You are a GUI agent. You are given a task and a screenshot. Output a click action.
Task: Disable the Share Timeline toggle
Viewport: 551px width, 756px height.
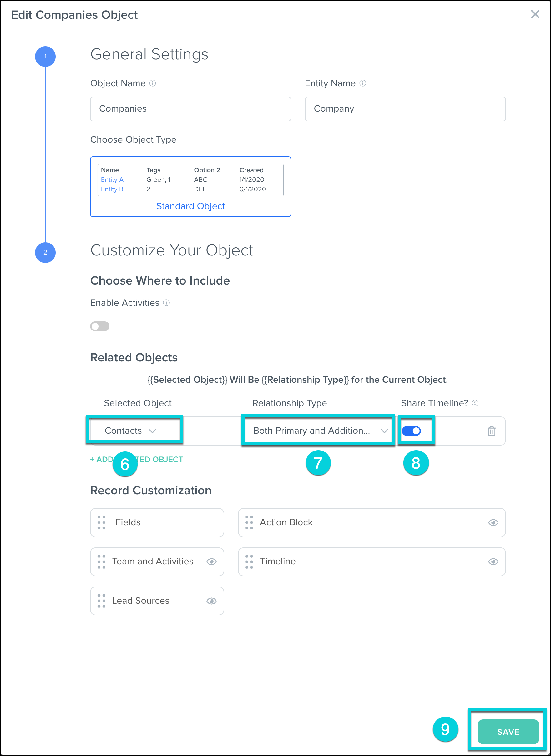click(411, 431)
